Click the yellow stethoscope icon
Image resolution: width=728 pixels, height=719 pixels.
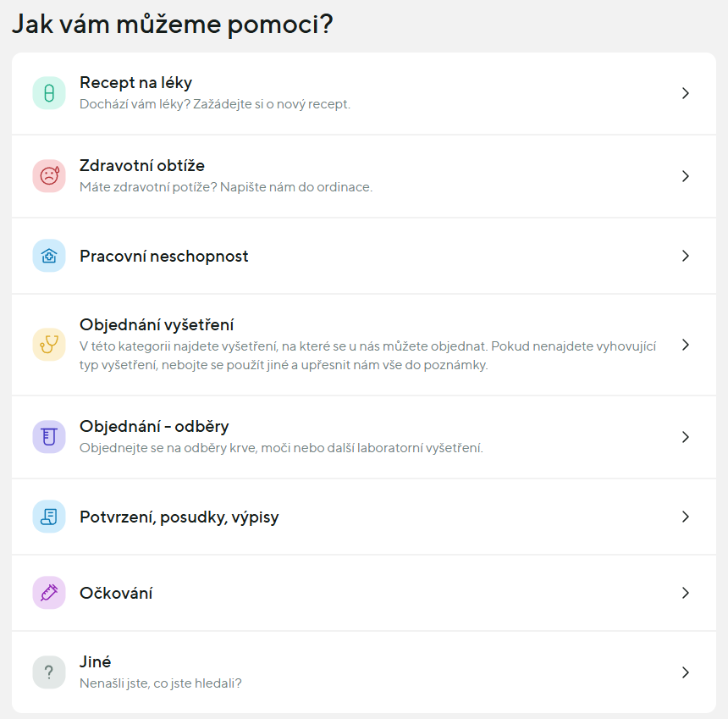point(49,345)
